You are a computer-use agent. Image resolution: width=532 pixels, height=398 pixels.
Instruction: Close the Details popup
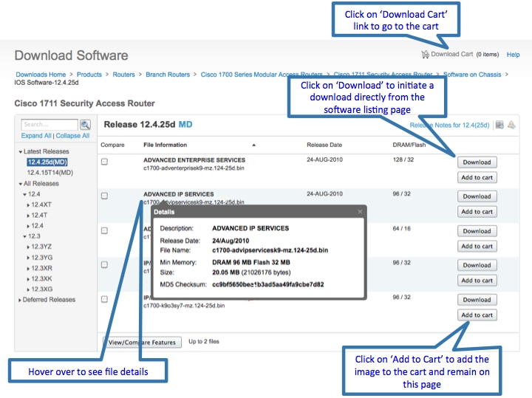360,212
